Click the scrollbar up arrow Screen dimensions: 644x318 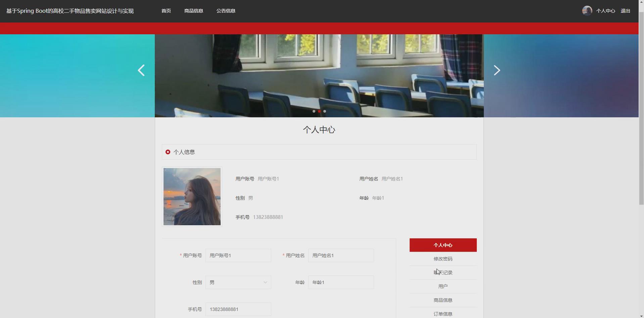pos(641,2)
